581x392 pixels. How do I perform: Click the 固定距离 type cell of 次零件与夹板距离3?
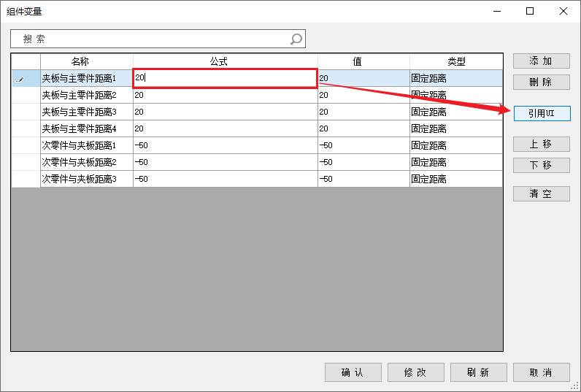[x=456, y=179]
